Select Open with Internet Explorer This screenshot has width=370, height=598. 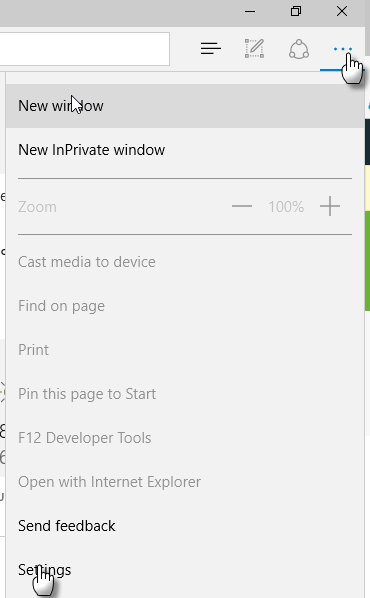pos(185,482)
